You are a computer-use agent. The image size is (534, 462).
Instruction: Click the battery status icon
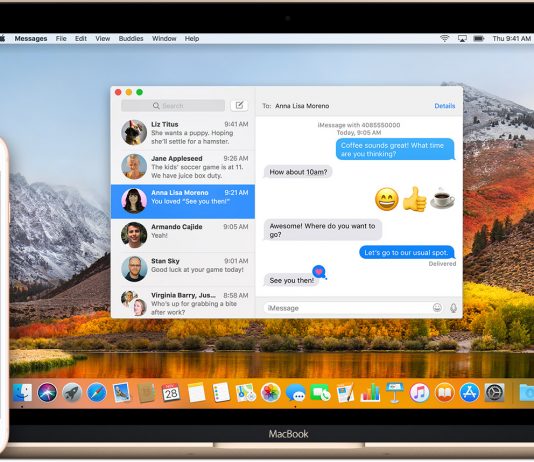click(x=479, y=38)
